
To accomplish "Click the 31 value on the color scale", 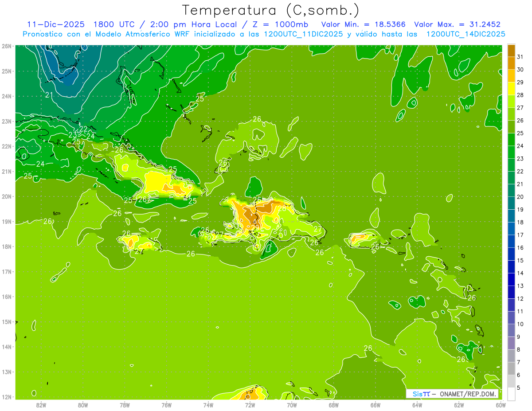I will click(x=520, y=57).
